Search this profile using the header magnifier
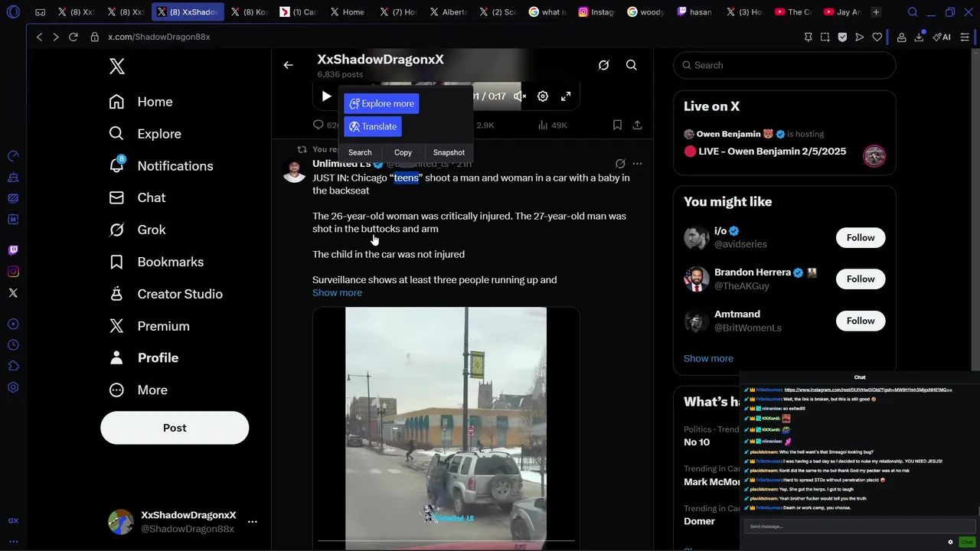Screen dimensions: 980x551 632,65
